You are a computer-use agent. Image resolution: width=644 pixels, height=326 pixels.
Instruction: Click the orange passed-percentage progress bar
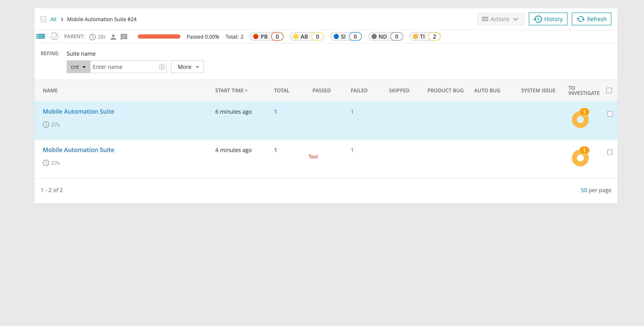(x=159, y=36)
